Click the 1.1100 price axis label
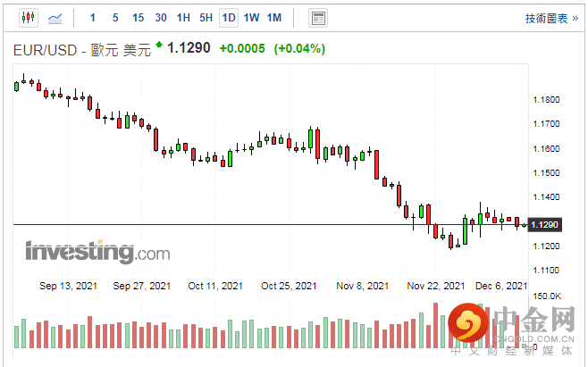Image resolution: width=588 pixels, height=367 pixels. pyautogui.click(x=546, y=271)
